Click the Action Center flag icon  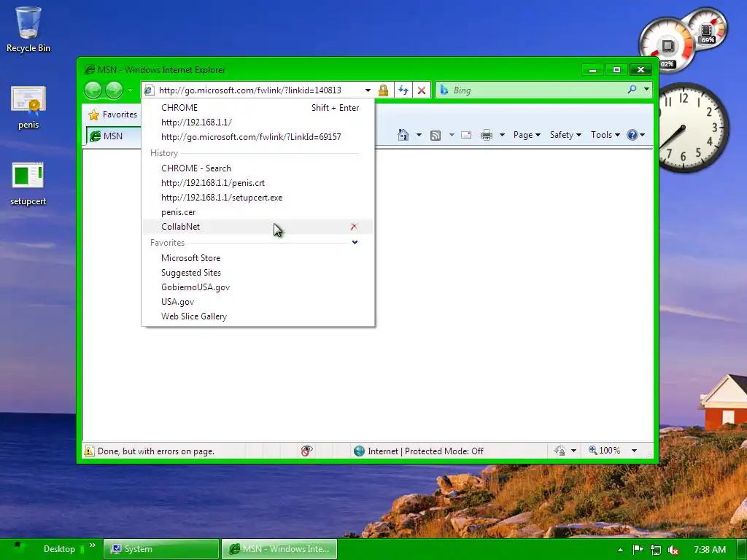pyautogui.click(x=638, y=550)
